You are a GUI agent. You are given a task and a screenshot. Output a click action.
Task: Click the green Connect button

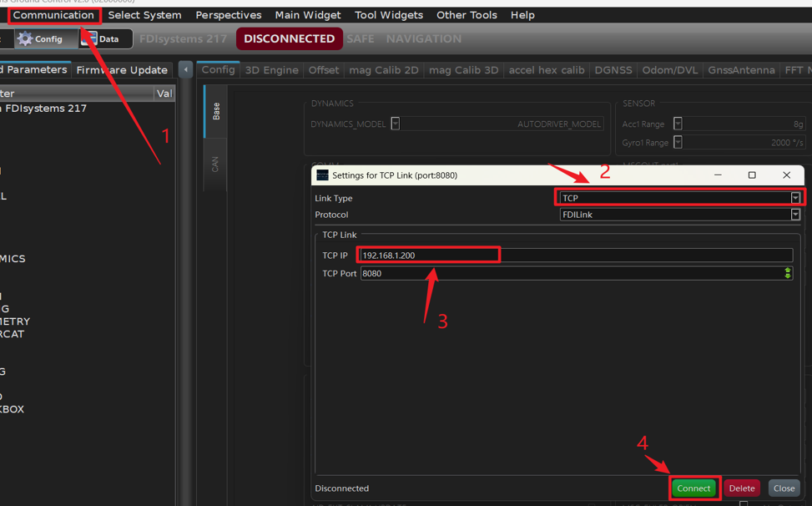coord(693,488)
